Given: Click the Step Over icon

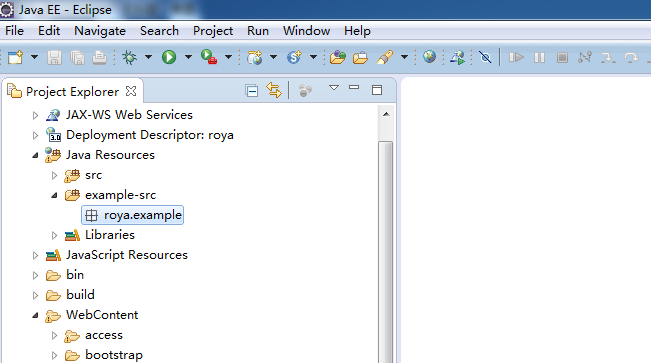Looking at the screenshot, I should [x=631, y=57].
